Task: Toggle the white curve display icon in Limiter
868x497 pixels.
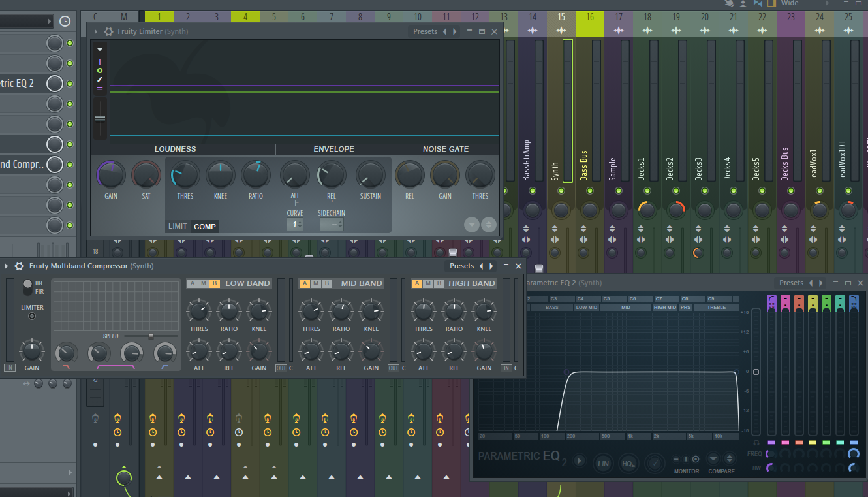Action: point(100,78)
